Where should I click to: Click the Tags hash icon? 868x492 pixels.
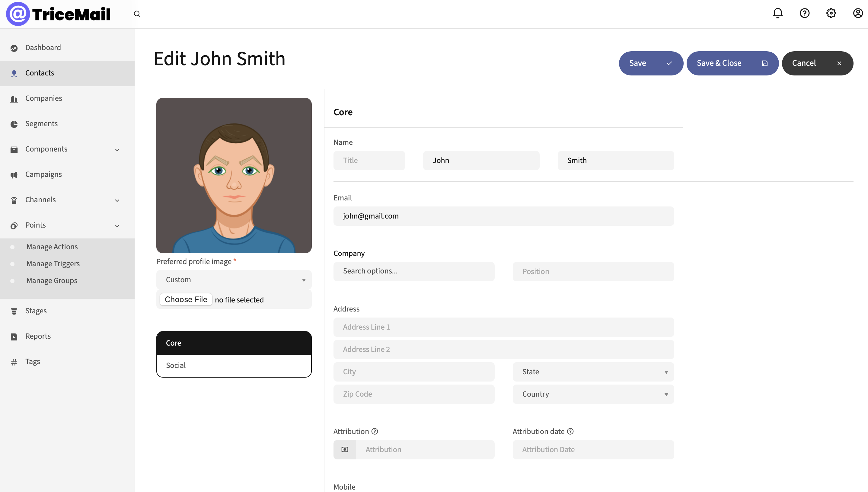(14, 362)
